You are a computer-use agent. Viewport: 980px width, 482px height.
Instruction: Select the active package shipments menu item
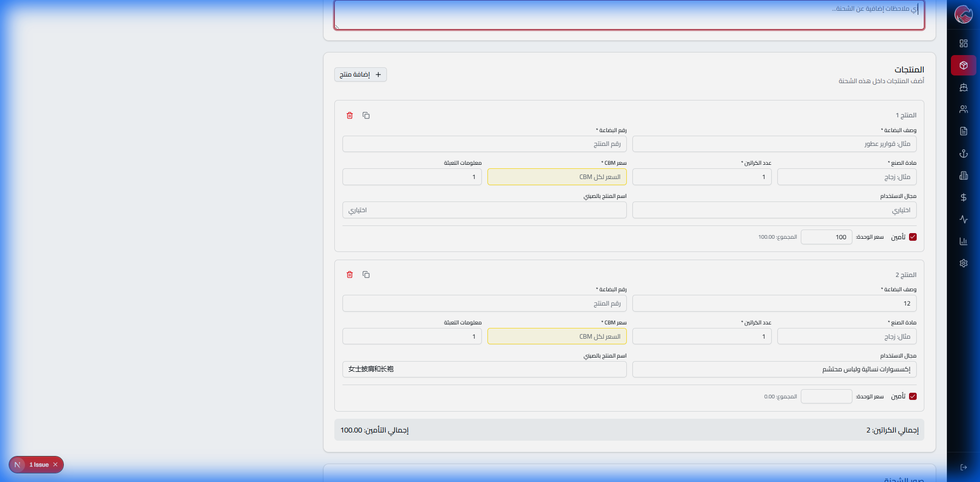tap(963, 65)
